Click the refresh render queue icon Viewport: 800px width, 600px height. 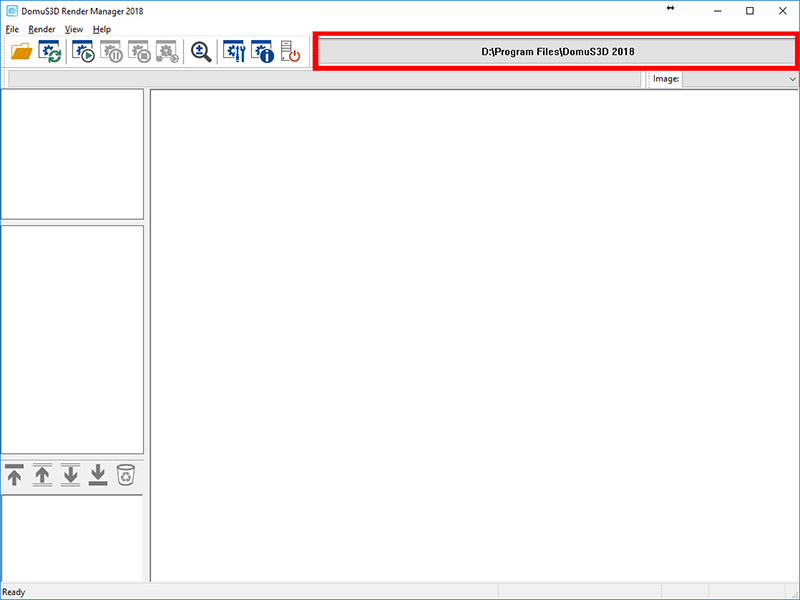[x=50, y=52]
